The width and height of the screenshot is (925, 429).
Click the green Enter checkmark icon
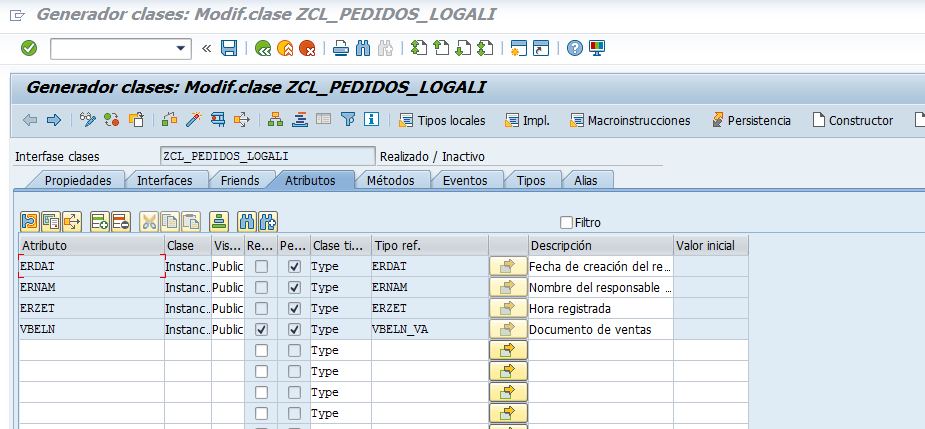(x=29, y=48)
